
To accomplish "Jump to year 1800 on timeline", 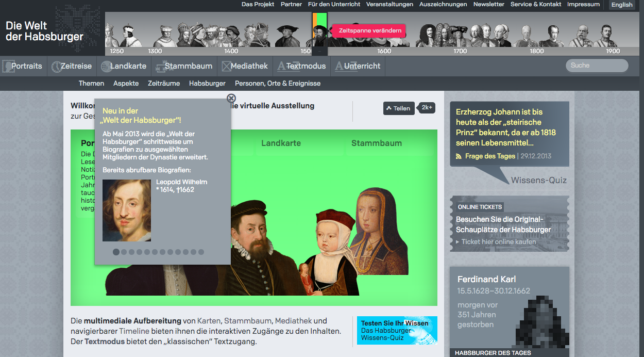I will pos(536,51).
